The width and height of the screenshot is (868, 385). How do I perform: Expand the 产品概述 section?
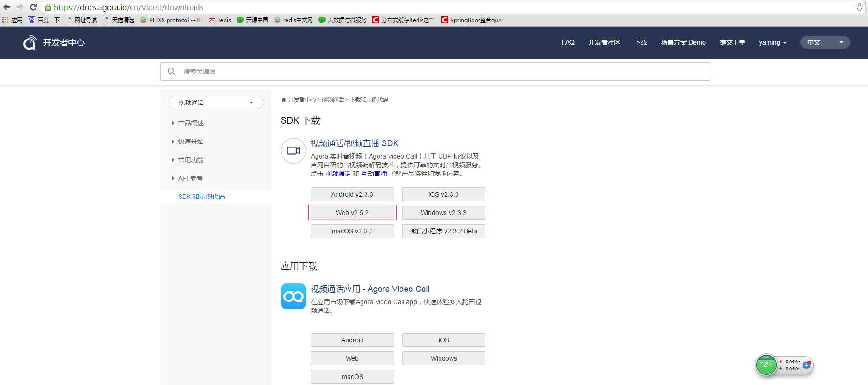pyautogui.click(x=188, y=123)
